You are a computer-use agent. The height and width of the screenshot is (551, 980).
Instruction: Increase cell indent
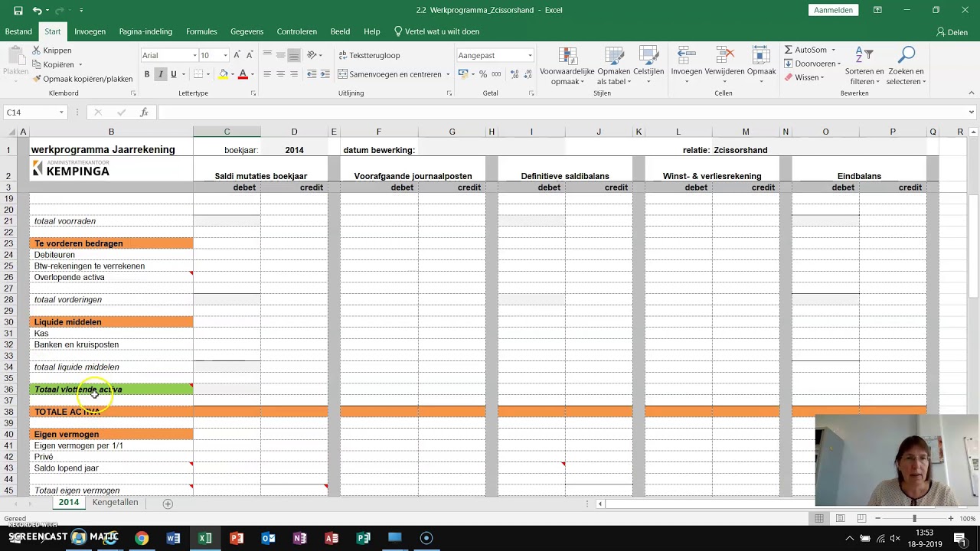coord(325,74)
